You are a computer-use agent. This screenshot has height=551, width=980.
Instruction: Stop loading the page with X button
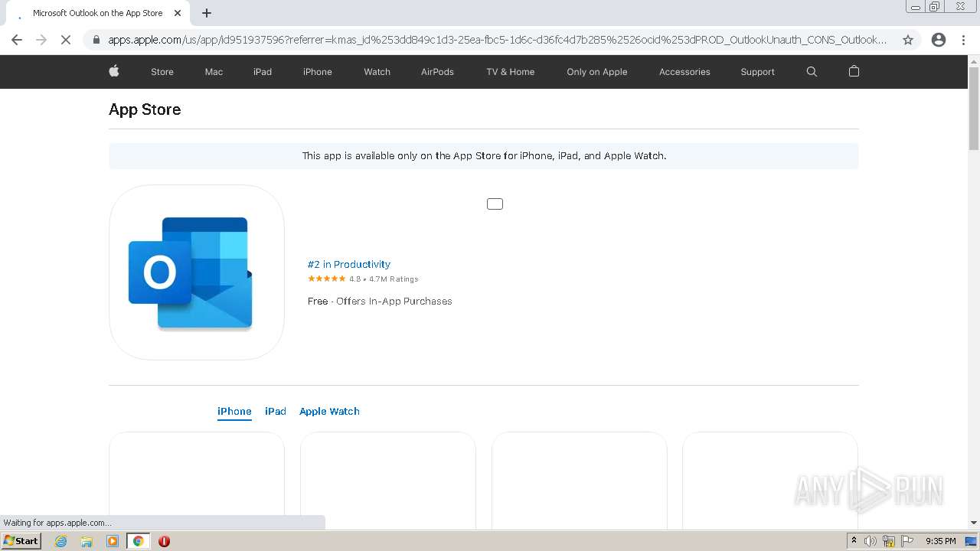(66, 40)
